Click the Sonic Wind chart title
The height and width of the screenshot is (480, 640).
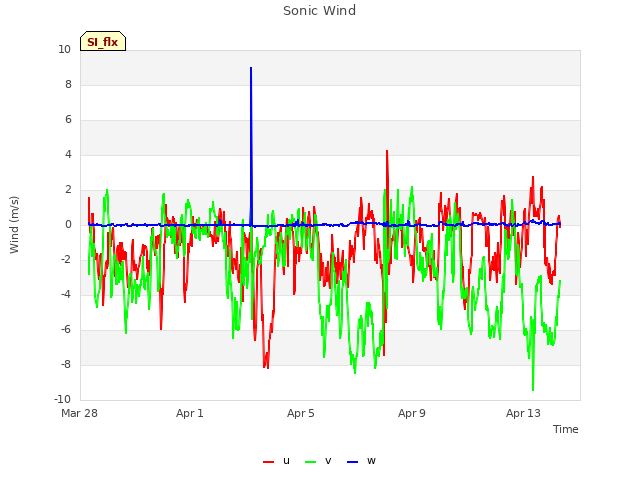pos(320,10)
